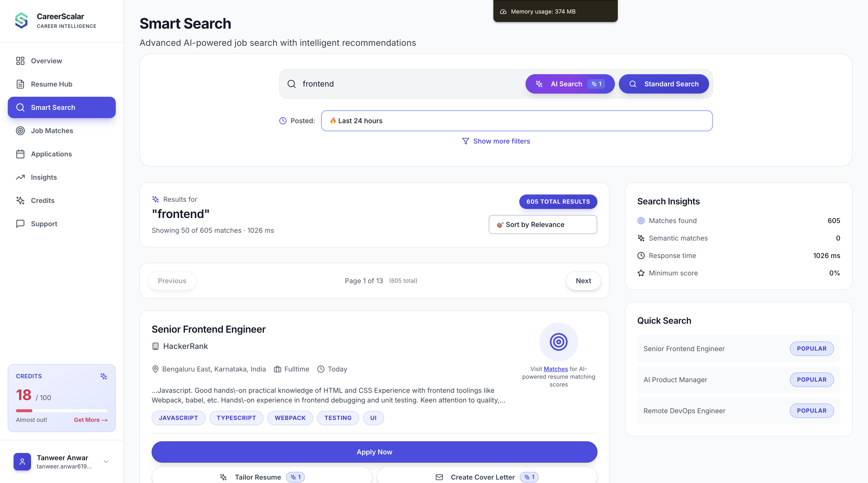
Task: Click the Insights trend icon
Action: (20, 177)
